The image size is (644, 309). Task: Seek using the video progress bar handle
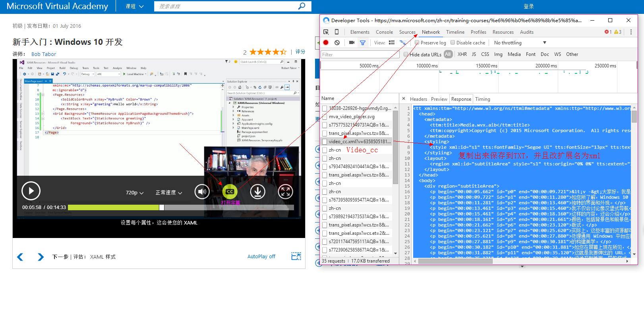click(x=162, y=207)
